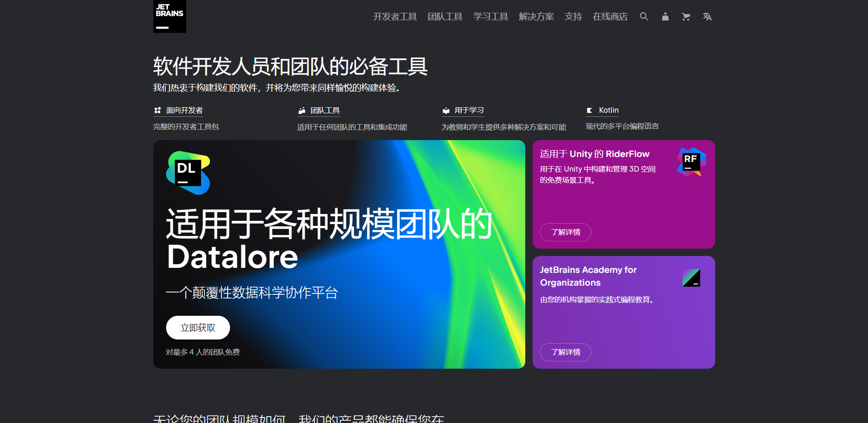Click the JetBrains Academy logo icon
868x423 pixels.
click(x=691, y=277)
